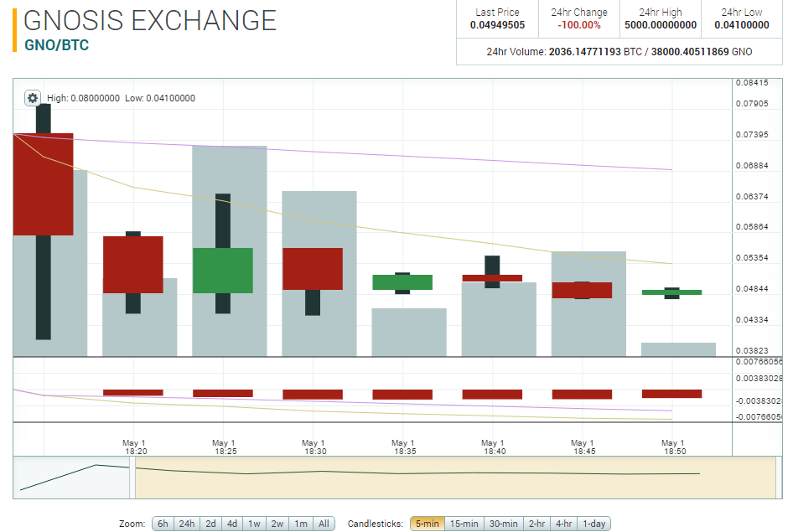Viewport: 793px width, 532px height.
Task: Select 4-hr candlesticks
Action: coord(563,524)
